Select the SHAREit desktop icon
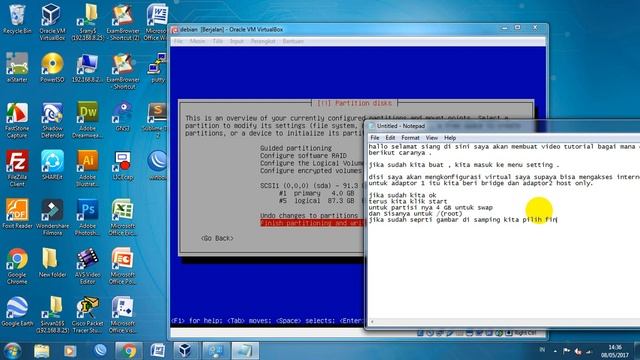640x360 pixels. tap(52, 165)
